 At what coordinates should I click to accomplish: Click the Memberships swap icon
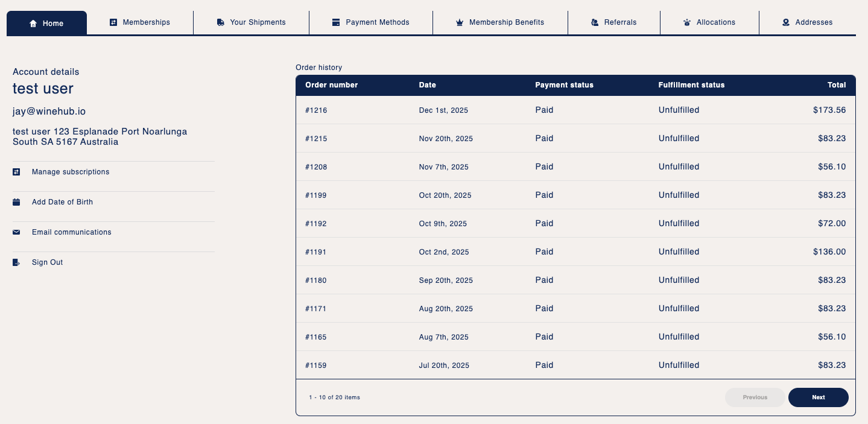[x=113, y=22]
